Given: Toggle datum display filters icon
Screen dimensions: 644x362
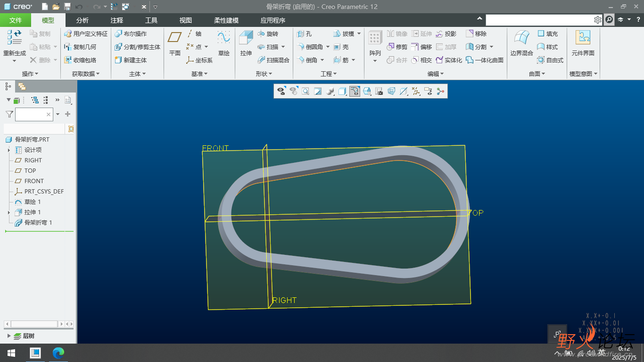Looking at the screenshot, I should click(416, 91).
